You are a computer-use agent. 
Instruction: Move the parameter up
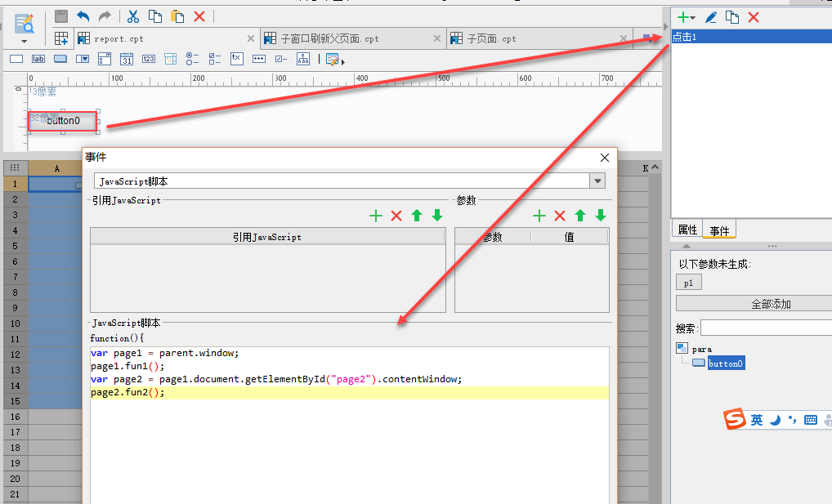(x=580, y=216)
